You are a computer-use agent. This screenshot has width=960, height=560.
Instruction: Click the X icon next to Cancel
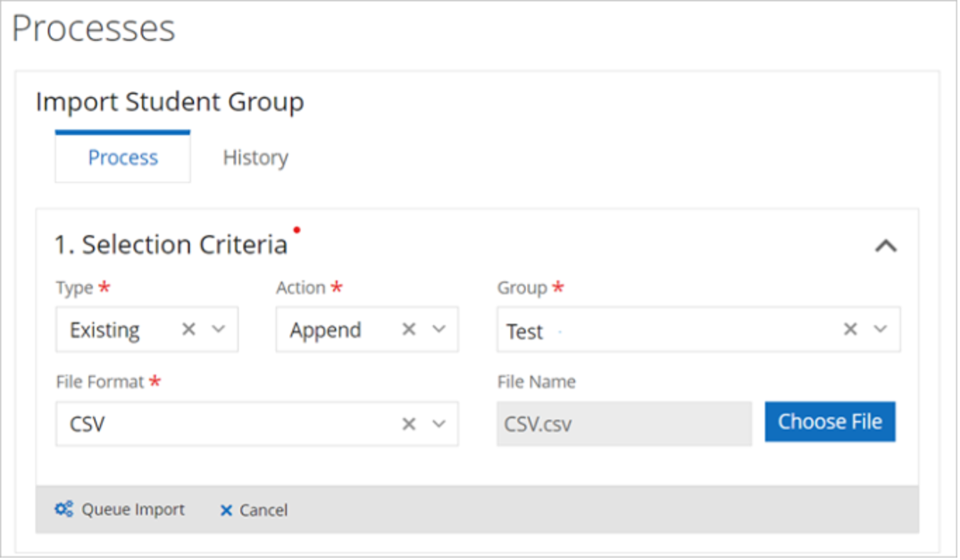226,510
